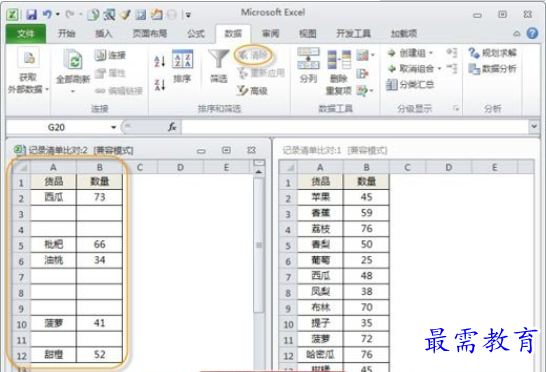This screenshot has width=546, height=372.
Task: Toggle the 筛选 filter funnel
Action: pyautogui.click(x=219, y=66)
